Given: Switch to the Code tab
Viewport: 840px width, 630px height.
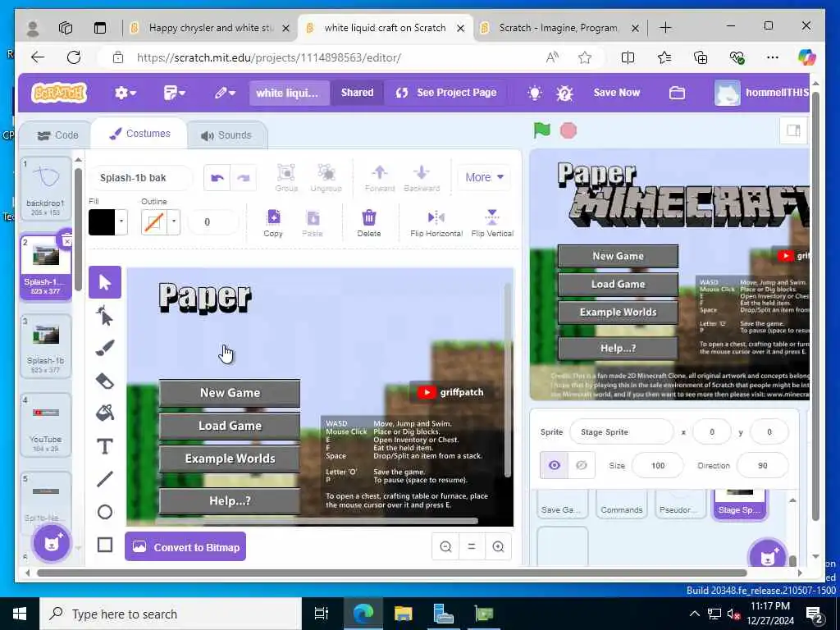Looking at the screenshot, I should pos(58,135).
